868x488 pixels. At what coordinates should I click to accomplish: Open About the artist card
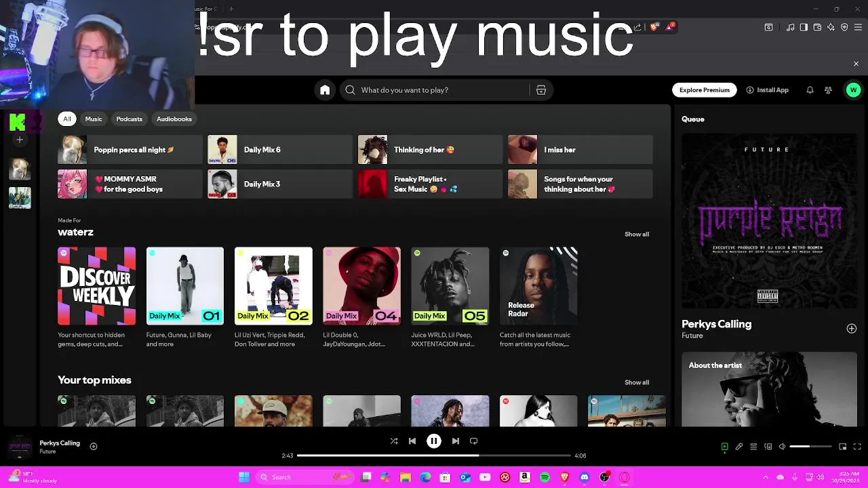click(x=769, y=389)
